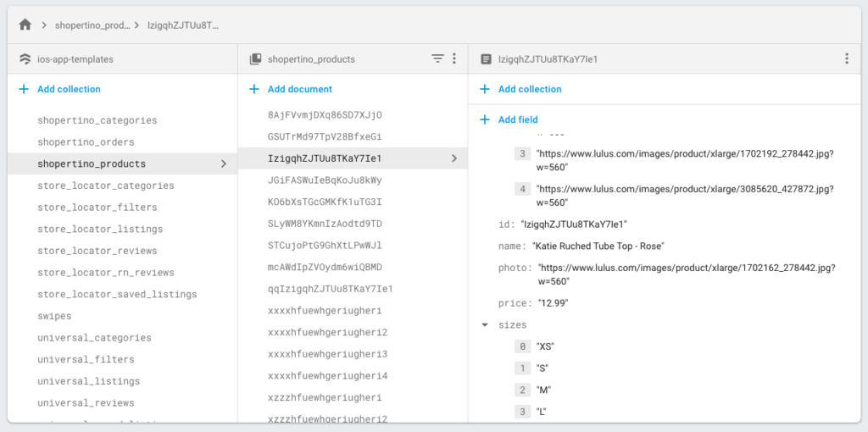
Task: Select shopertino_prod breadcrumb segment
Action: pyautogui.click(x=92, y=25)
